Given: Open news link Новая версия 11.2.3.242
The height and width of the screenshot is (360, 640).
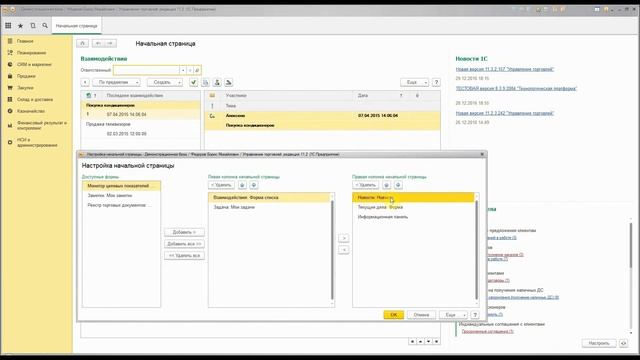Looking at the screenshot, I should pos(504,113).
